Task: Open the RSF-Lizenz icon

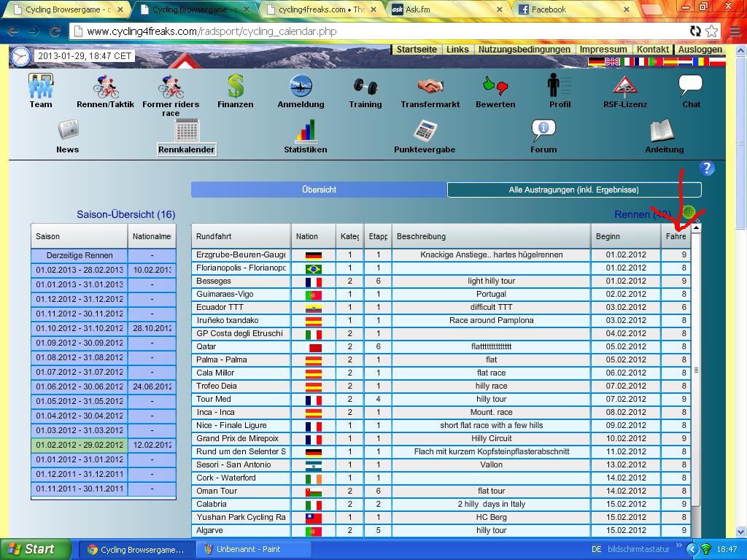Action: [624, 87]
